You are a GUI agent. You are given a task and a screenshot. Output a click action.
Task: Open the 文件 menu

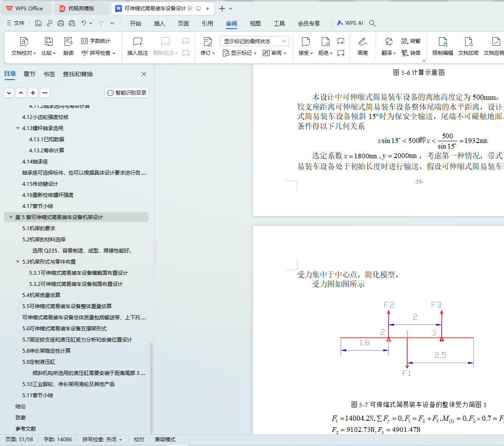tap(16, 23)
